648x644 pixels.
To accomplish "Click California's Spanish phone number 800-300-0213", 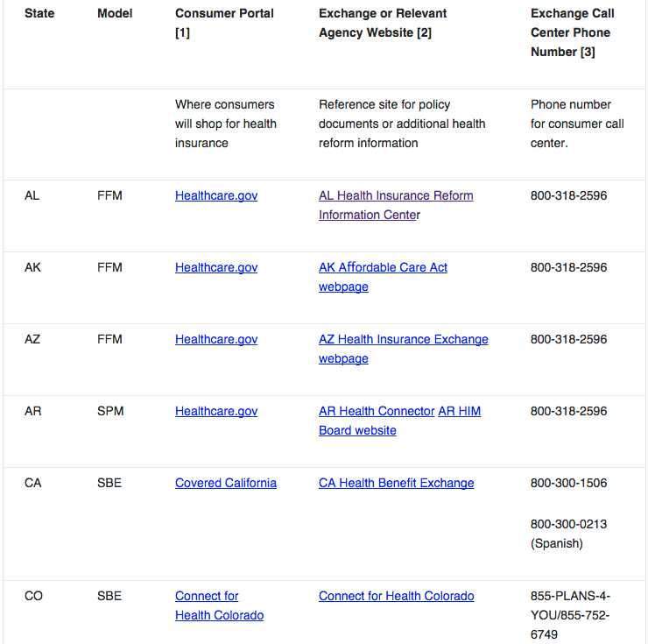I will [568, 524].
